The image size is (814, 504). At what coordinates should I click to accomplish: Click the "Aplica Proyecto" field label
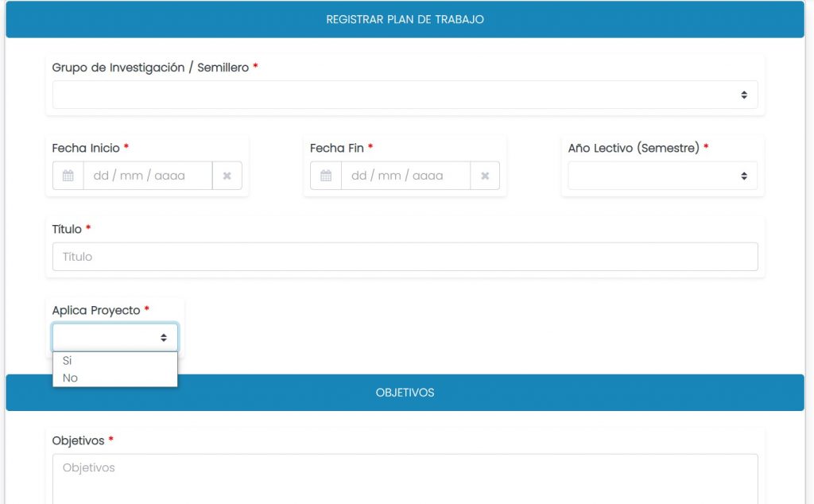(x=96, y=310)
